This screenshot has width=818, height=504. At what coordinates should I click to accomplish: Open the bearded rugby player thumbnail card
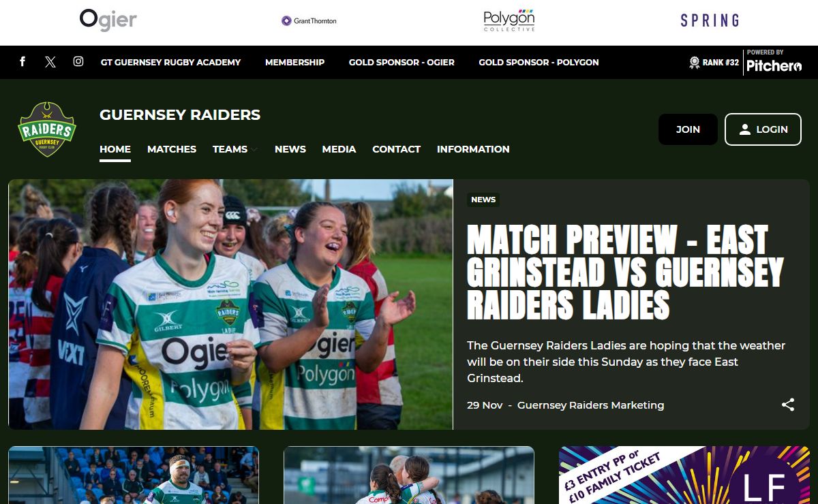coord(134,475)
